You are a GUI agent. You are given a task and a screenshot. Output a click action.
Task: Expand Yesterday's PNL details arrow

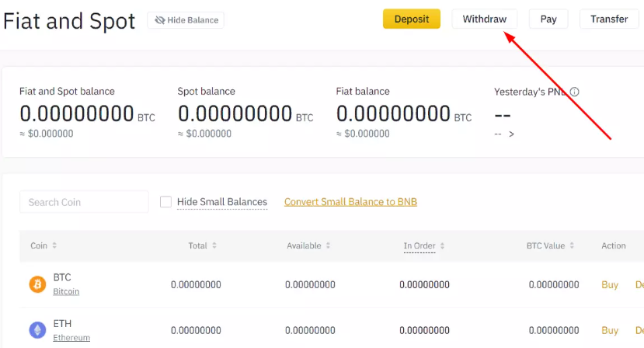(x=511, y=134)
